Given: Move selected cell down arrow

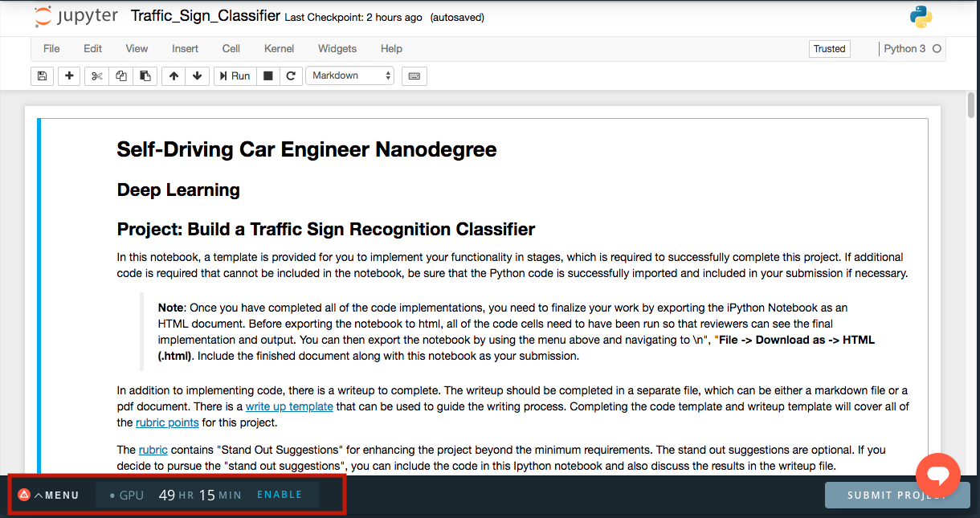Looking at the screenshot, I should tap(197, 75).
